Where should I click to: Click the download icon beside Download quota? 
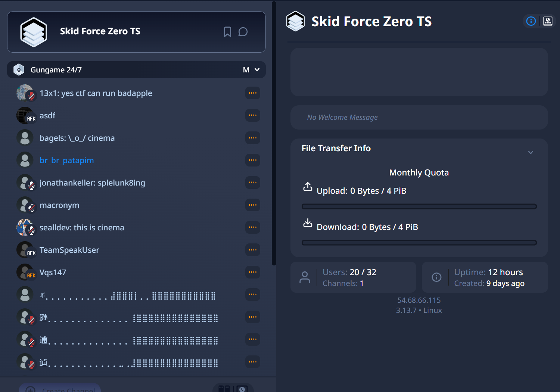(308, 223)
